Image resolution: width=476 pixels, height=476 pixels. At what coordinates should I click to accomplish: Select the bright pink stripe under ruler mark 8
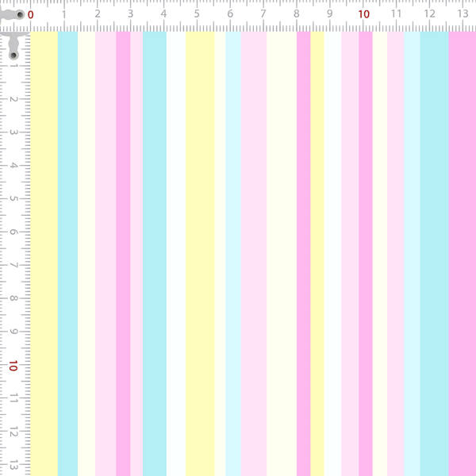coord(303,254)
